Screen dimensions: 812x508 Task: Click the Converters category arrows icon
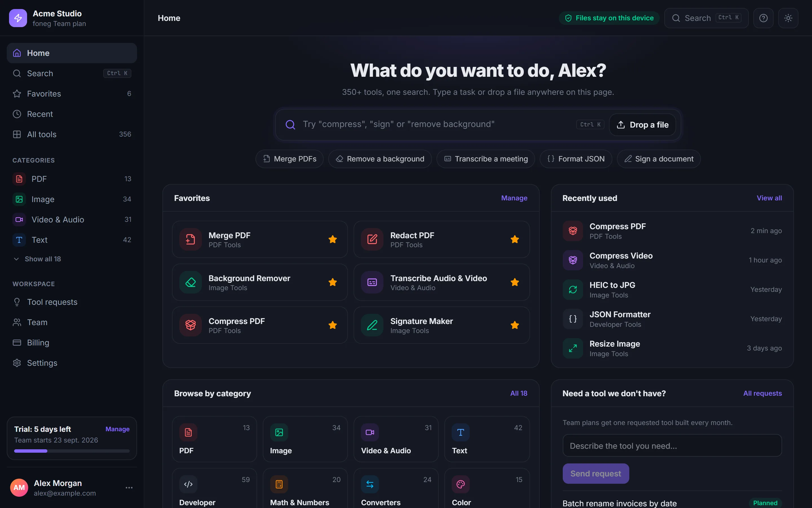pyautogui.click(x=370, y=484)
